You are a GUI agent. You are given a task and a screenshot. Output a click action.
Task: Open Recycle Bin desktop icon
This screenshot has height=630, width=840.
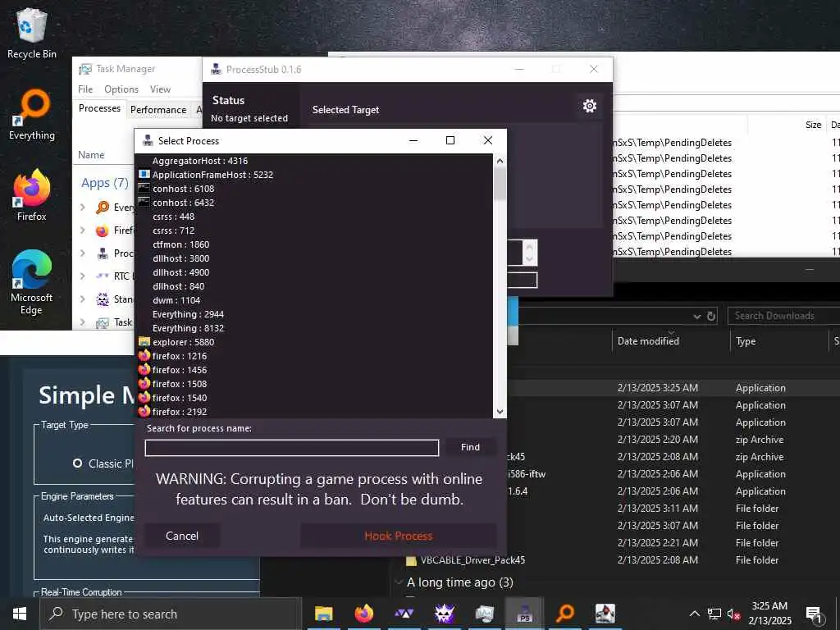point(32,33)
